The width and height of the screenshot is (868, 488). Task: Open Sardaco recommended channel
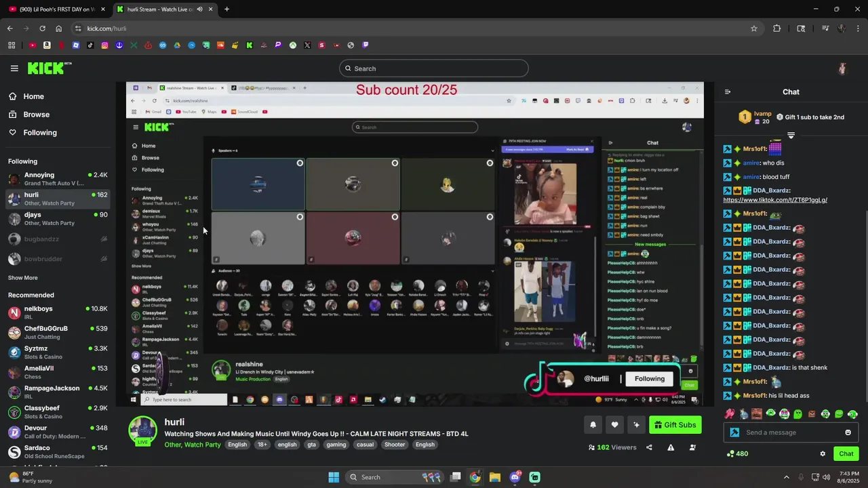tap(58, 451)
